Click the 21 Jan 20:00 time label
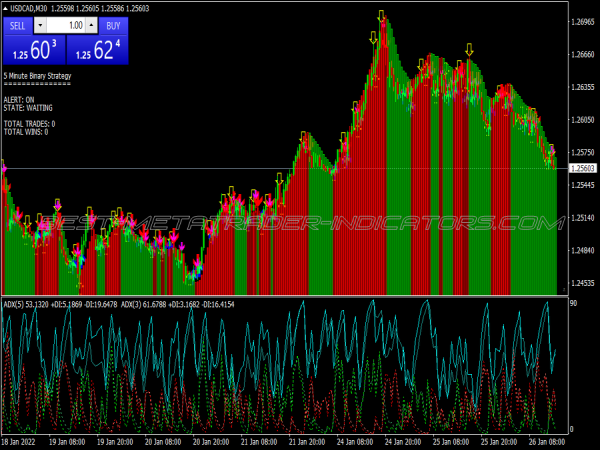The width and height of the screenshot is (600, 450). (x=307, y=442)
